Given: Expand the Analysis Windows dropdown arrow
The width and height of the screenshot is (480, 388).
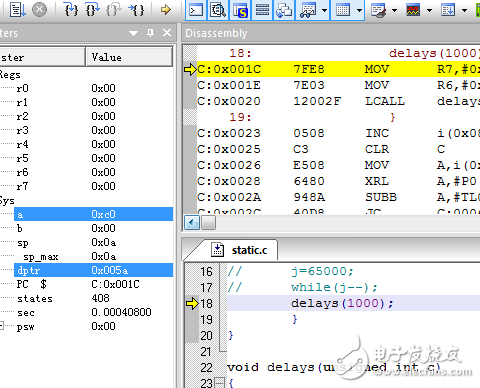Looking at the screenshot, I should pyautogui.click(x=430, y=10).
